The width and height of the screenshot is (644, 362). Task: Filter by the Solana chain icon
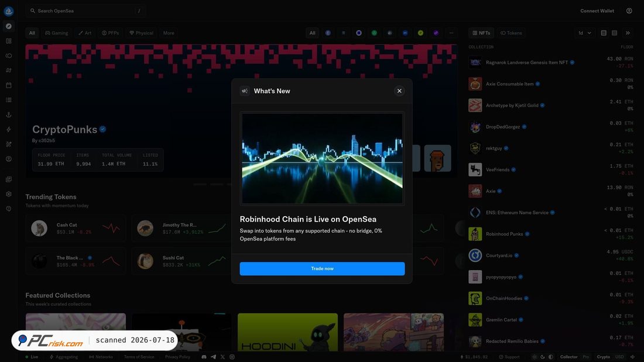[343, 33]
